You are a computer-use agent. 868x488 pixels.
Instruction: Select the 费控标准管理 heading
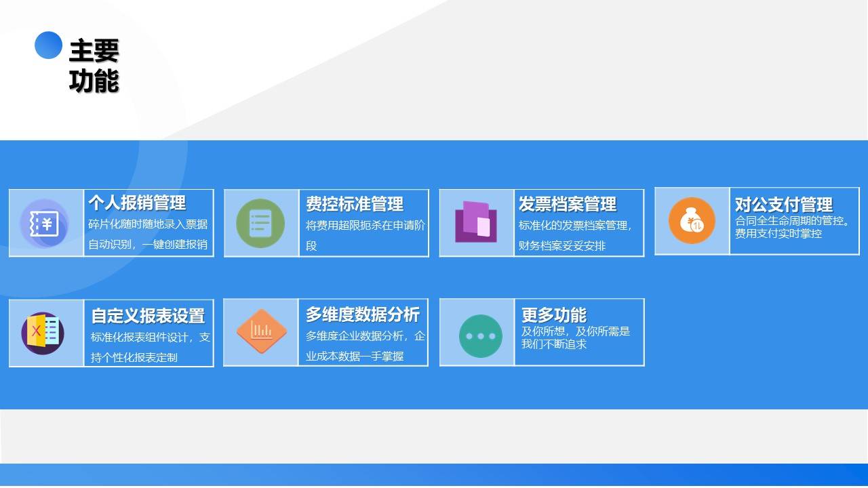coord(355,204)
